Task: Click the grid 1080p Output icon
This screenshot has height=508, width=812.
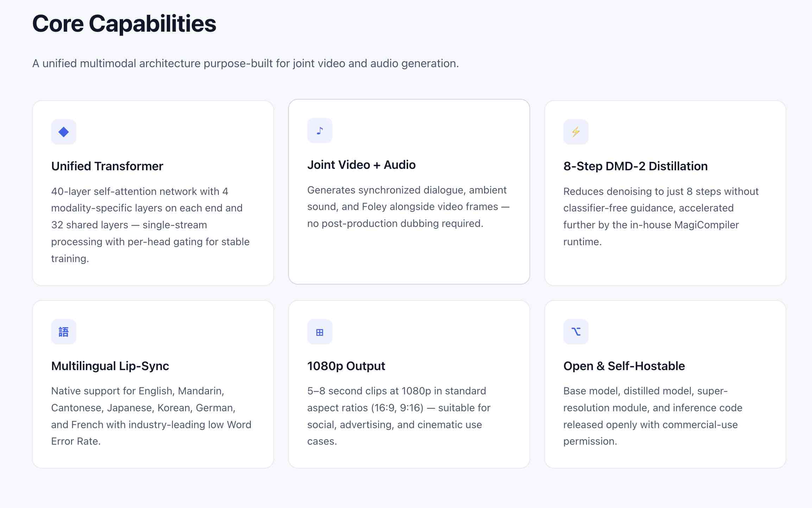Action: coord(319,332)
